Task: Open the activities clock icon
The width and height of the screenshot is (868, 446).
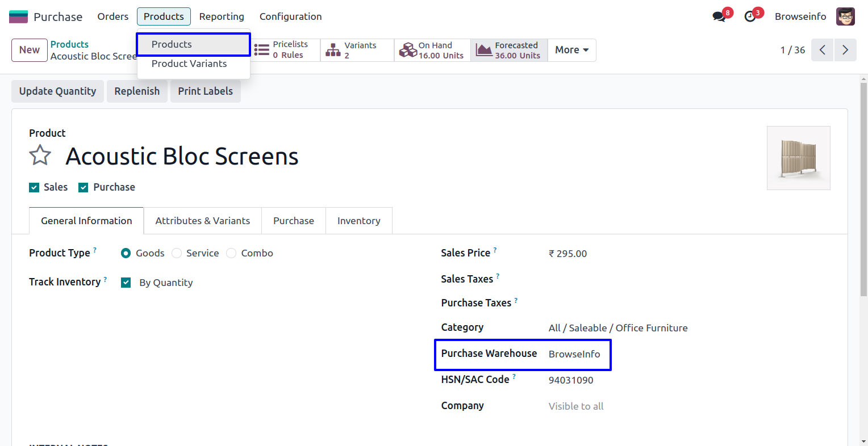Action: coord(750,16)
